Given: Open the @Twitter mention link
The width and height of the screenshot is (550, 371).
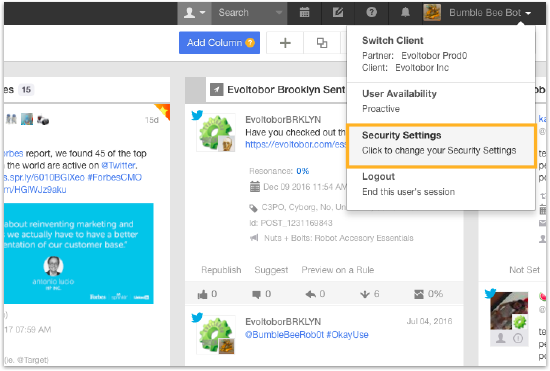Looking at the screenshot, I should 119,165.
